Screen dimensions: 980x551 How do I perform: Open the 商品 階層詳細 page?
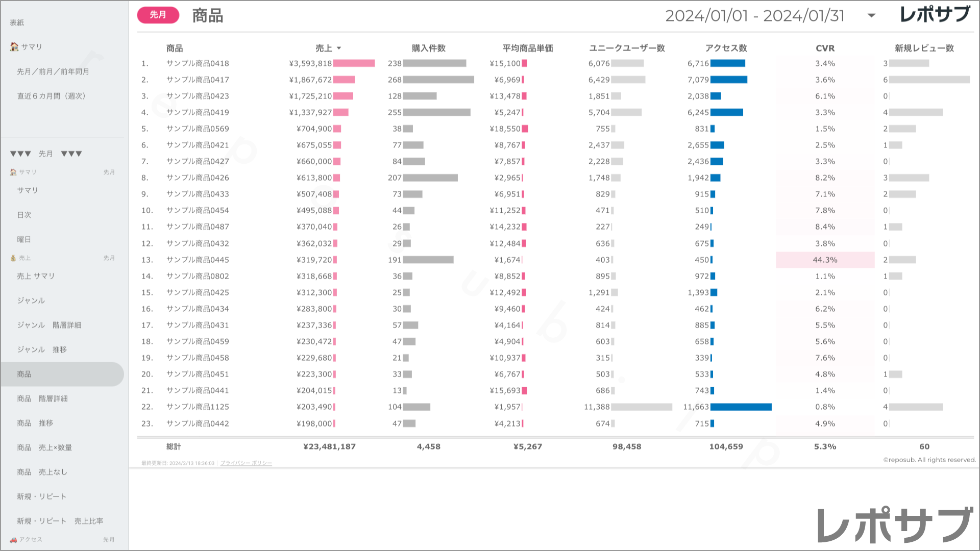[x=42, y=398]
